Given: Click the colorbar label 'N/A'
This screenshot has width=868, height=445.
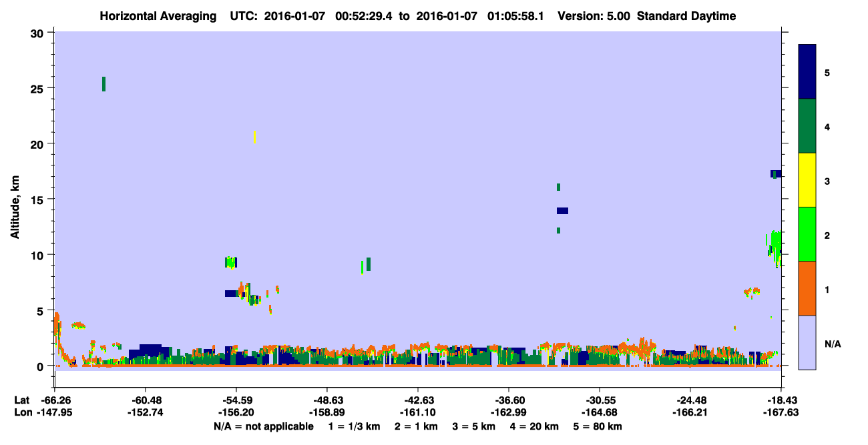Looking at the screenshot, I should click(833, 344).
